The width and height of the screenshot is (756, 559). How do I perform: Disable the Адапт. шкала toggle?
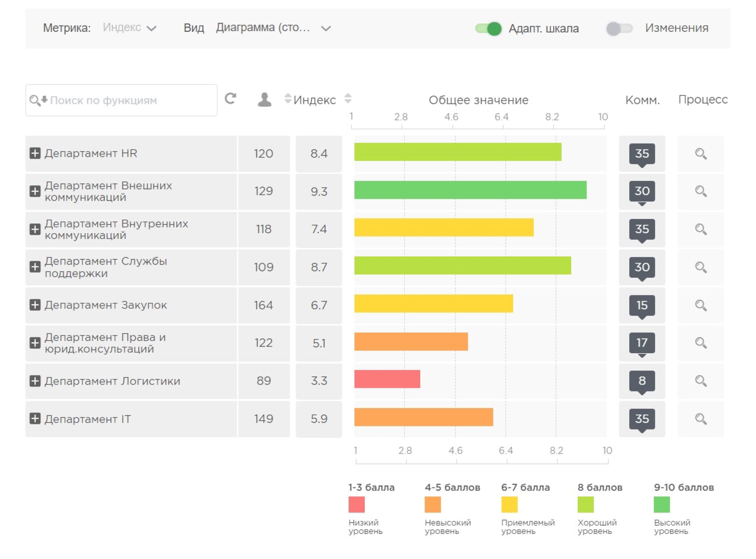tap(489, 28)
